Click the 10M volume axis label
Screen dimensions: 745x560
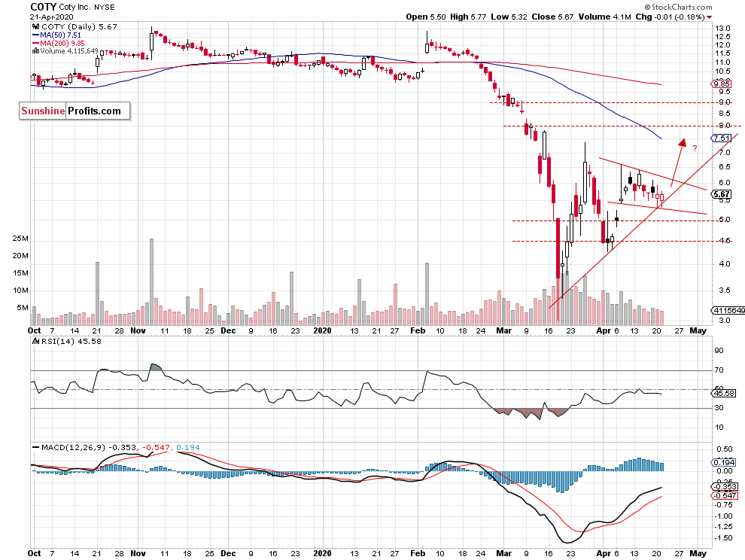20,290
